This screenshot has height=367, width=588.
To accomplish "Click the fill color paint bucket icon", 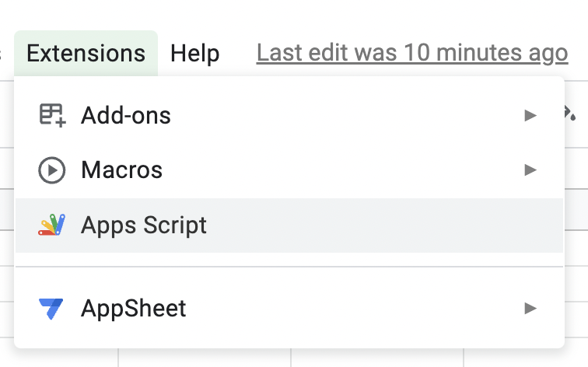I will point(570,115).
